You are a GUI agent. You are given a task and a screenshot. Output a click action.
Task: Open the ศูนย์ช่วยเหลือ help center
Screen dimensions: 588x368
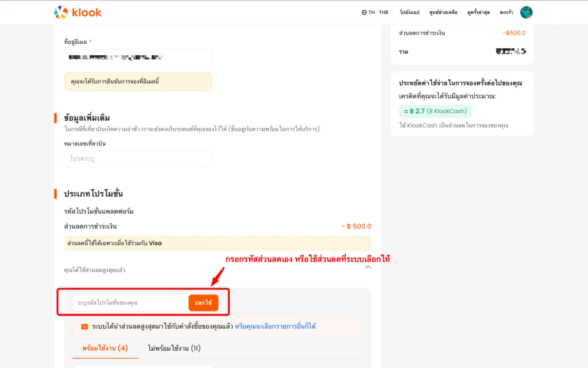click(443, 13)
